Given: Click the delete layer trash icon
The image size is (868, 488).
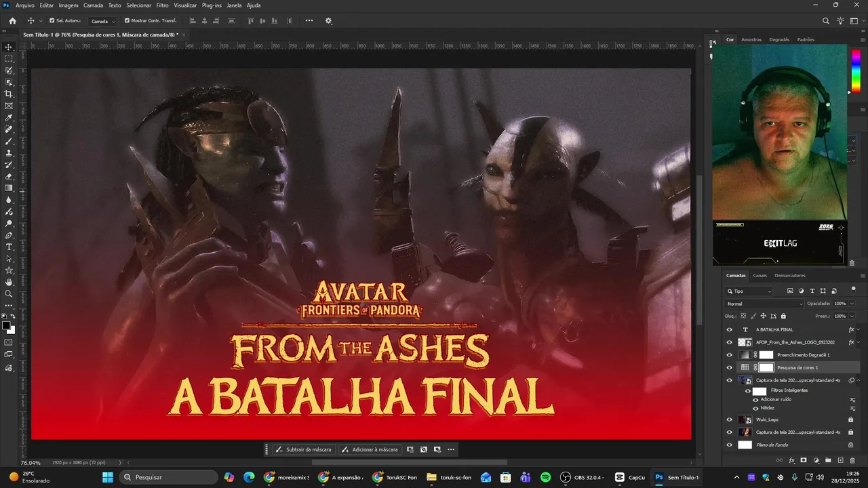Looking at the screenshot, I should [852, 460].
